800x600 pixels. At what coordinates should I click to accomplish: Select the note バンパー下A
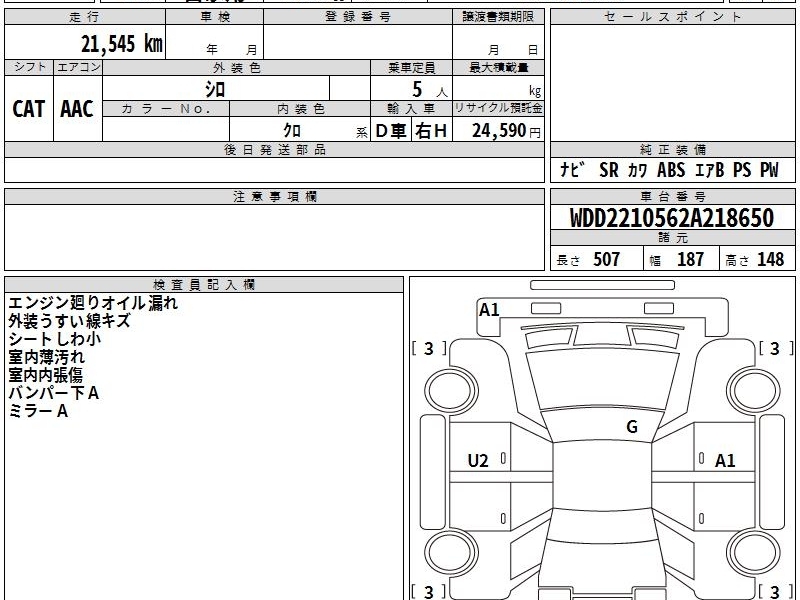pos(53,393)
